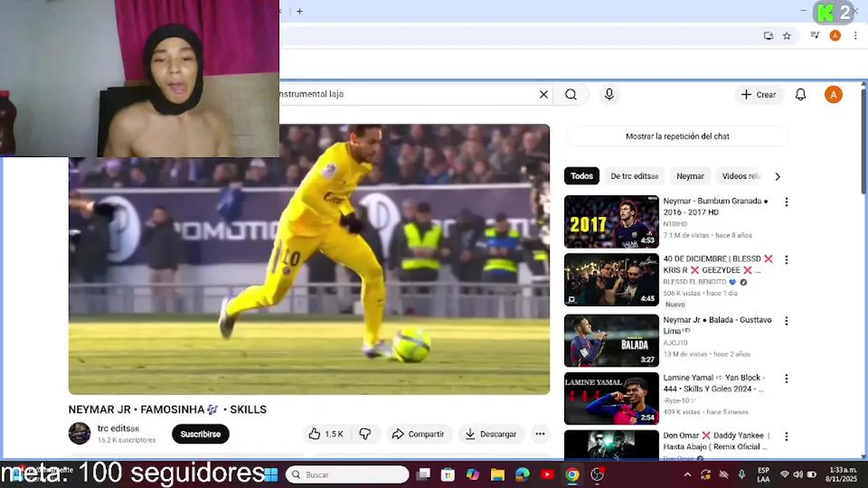Open the Lamine Yamal 444 skills thumbnail

pyautogui.click(x=612, y=399)
